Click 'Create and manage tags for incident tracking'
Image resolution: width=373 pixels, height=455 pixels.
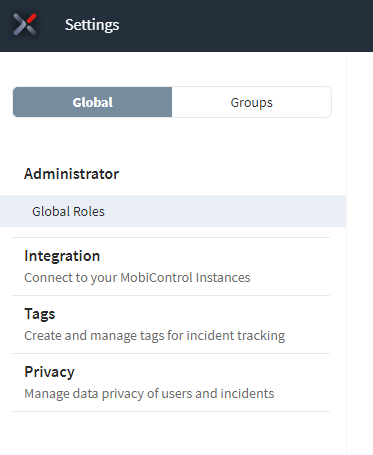[155, 336]
